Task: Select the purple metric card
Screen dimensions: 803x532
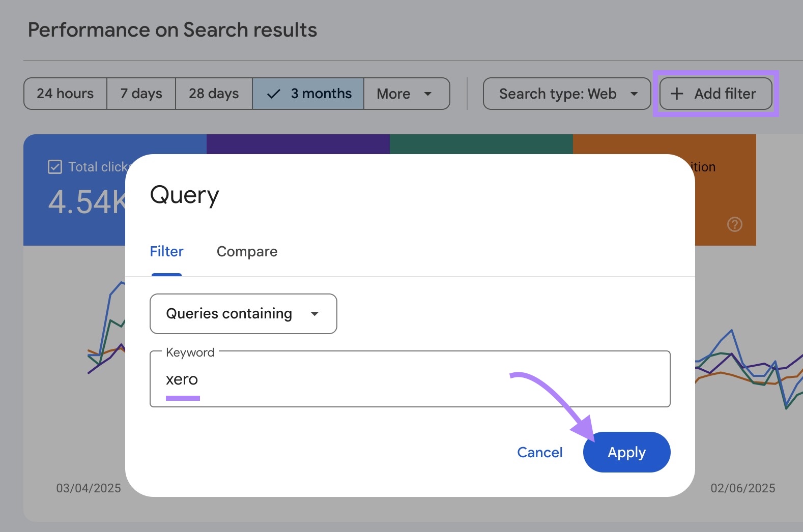Action: pos(298,144)
